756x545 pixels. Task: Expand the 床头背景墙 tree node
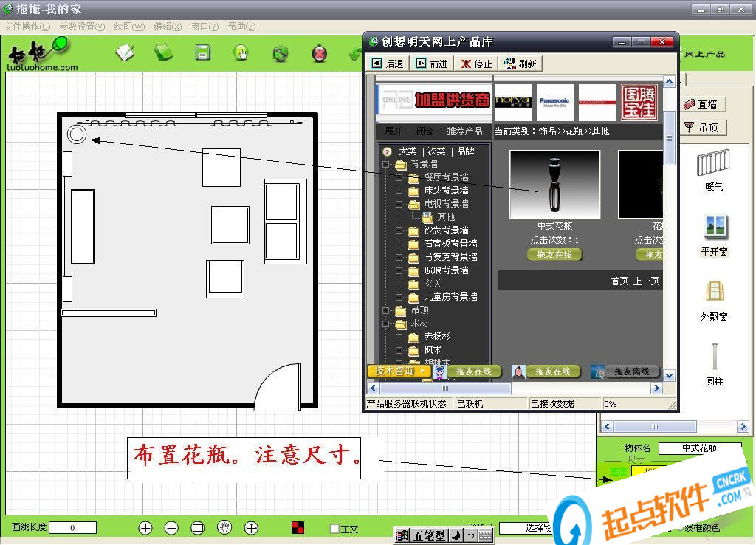pyautogui.click(x=399, y=191)
